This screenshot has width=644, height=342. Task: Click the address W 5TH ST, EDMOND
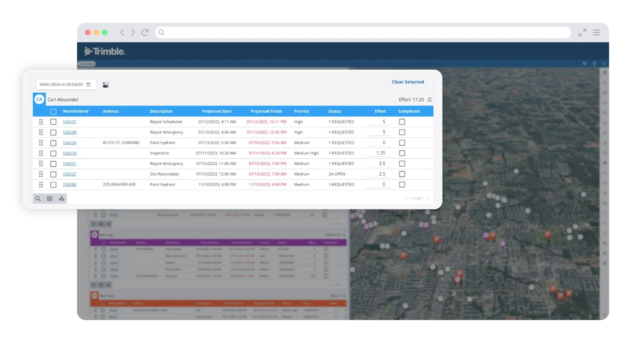click(x=121, y=143)
